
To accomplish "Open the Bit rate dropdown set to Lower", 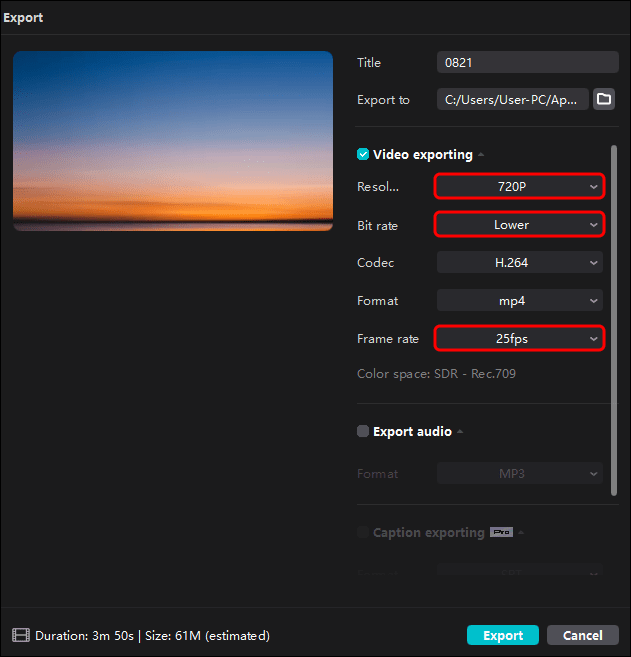I will [519, 225].
